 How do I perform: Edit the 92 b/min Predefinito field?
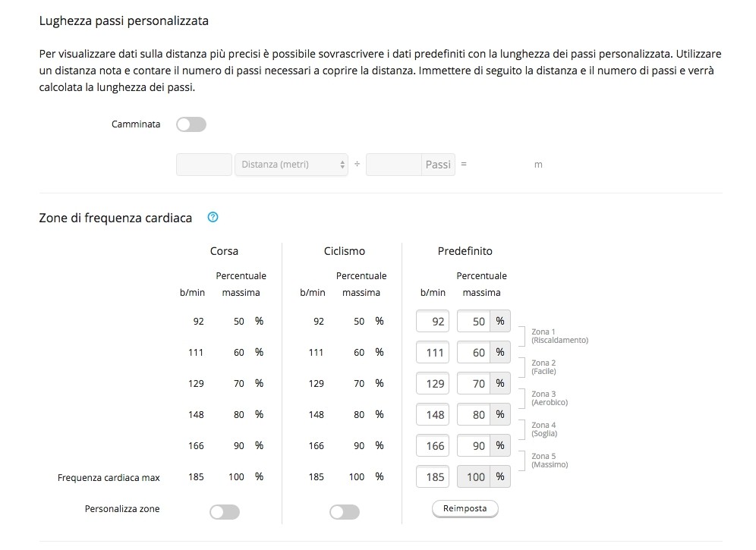433,321
